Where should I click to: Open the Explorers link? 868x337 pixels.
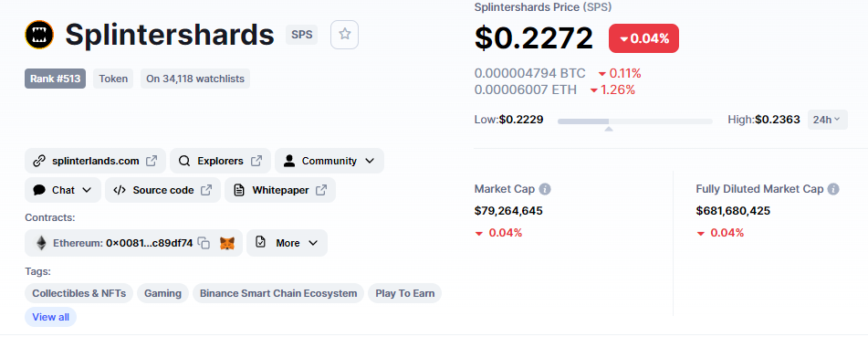tap(220, 161)
